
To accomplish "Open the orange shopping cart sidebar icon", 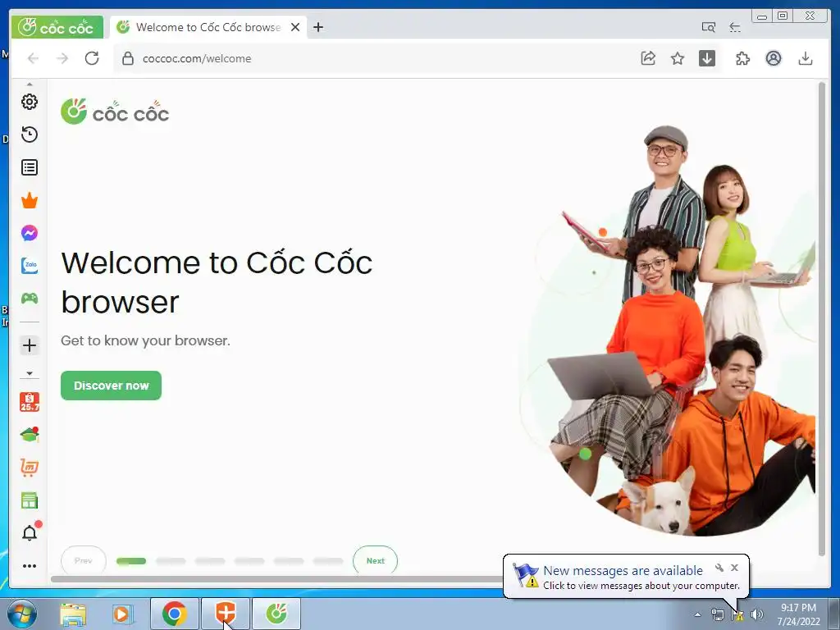I will point(30,468).
